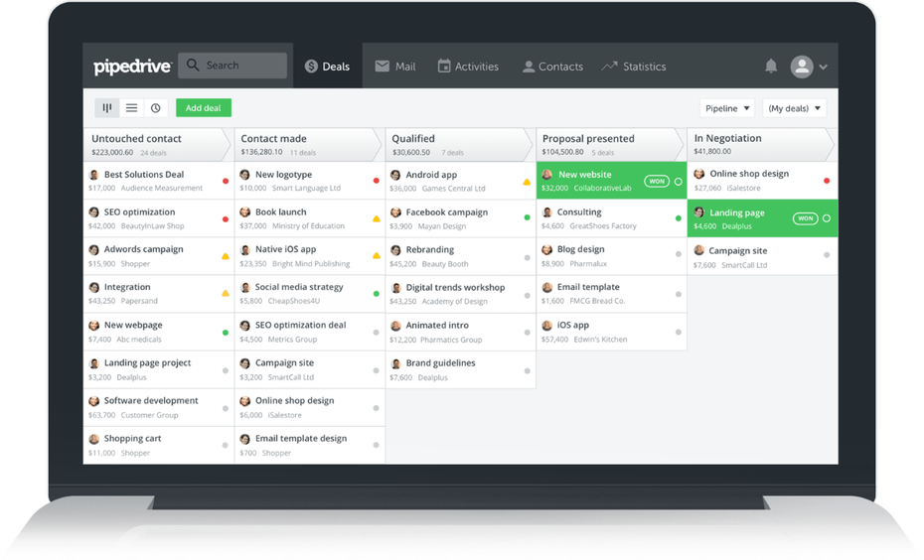Go to the Mail tab
Screen dimensions: 924x560
coord(395,67)
